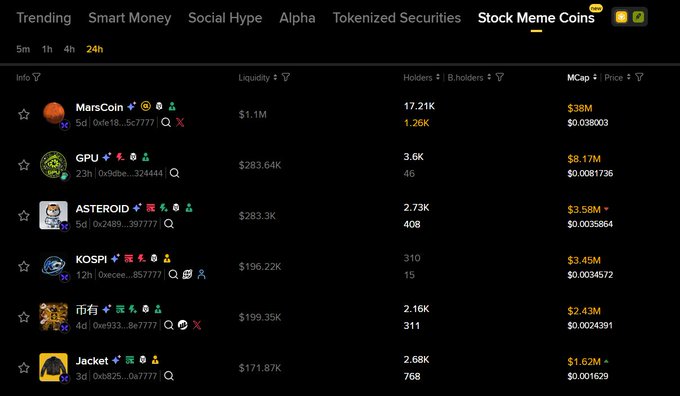The image size is (680, 396).
Task: Set timeframe to 1h
Action: pos(47,49)
